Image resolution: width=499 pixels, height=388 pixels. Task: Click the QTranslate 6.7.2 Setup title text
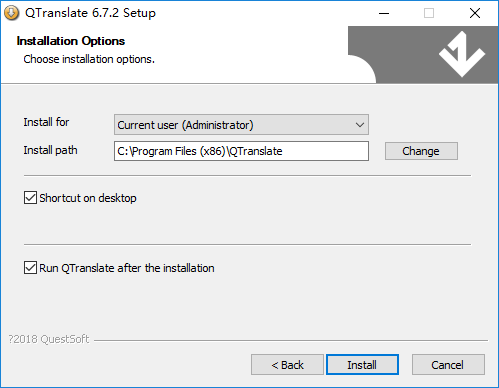coord(90,13)
